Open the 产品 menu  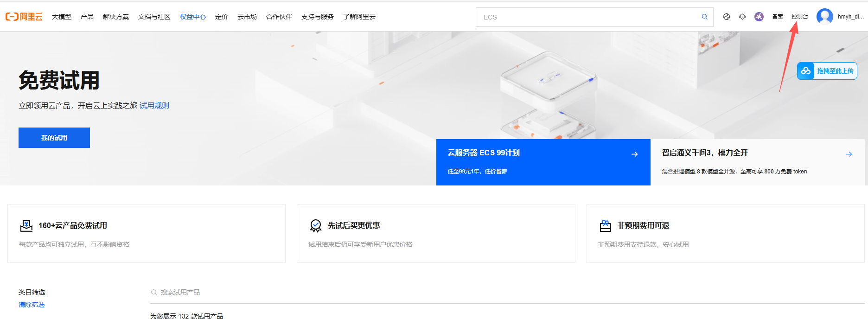[87, 17]
